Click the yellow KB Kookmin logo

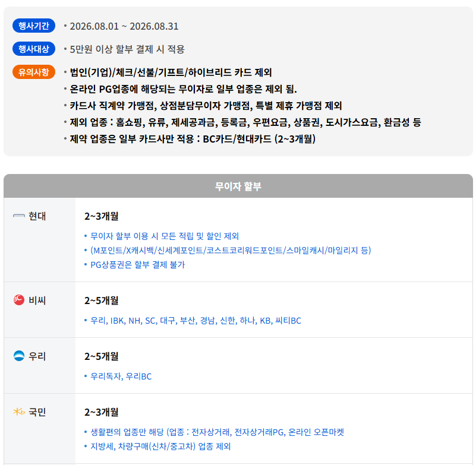coord(19,412)
